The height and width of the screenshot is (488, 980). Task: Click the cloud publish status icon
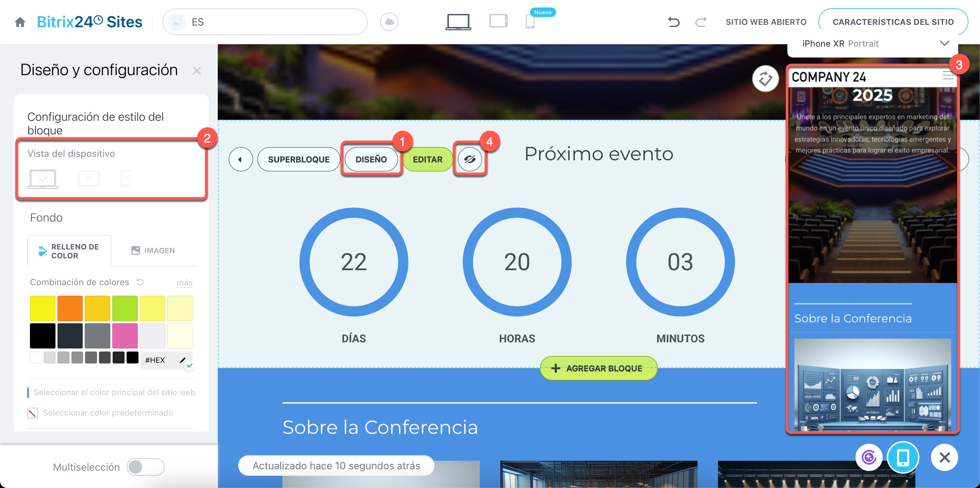[x=389, y=22]
